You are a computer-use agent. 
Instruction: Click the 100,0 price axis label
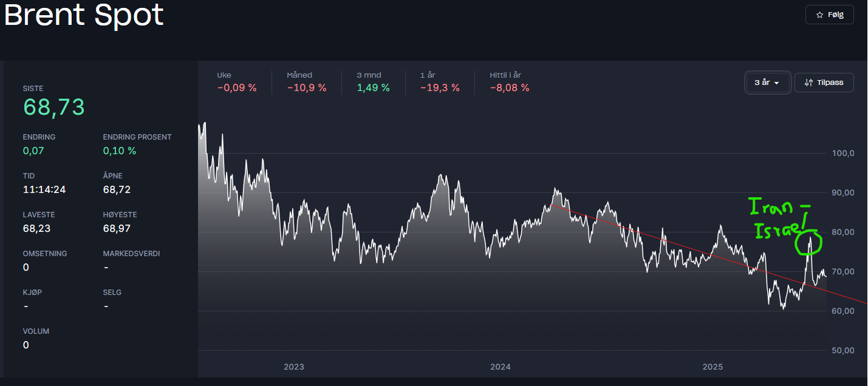(843, 153)
